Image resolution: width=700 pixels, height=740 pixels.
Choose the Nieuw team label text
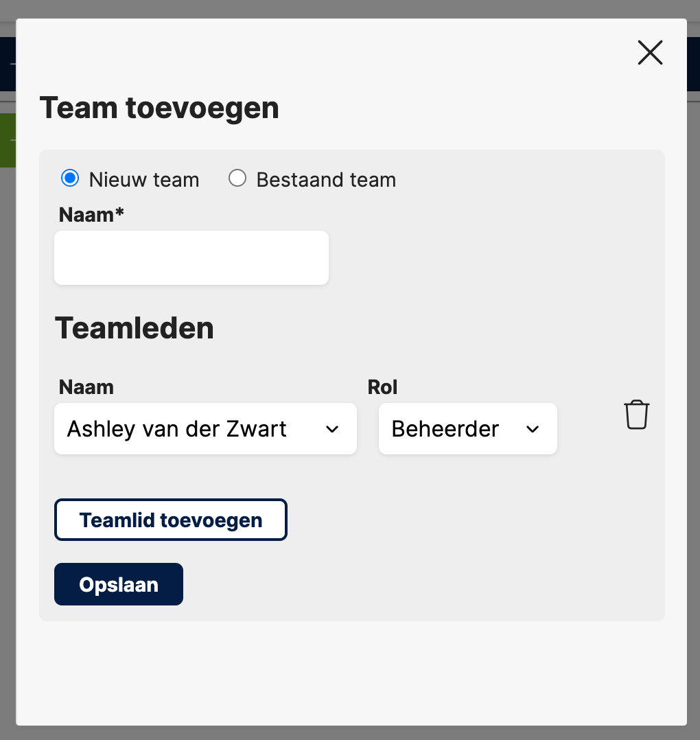click(144, 180)
